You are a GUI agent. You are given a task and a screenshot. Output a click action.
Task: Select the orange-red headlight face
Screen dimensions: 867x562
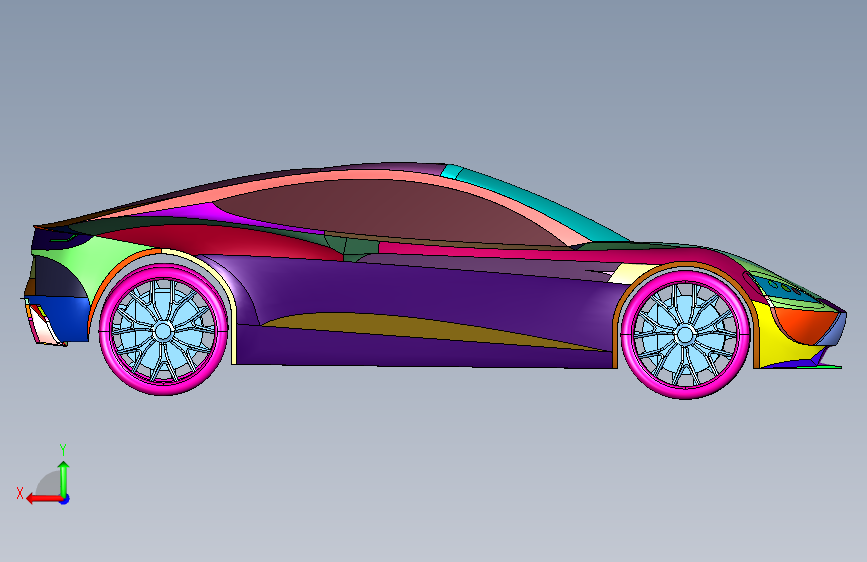pyautogui.click(x=805, y=325)
